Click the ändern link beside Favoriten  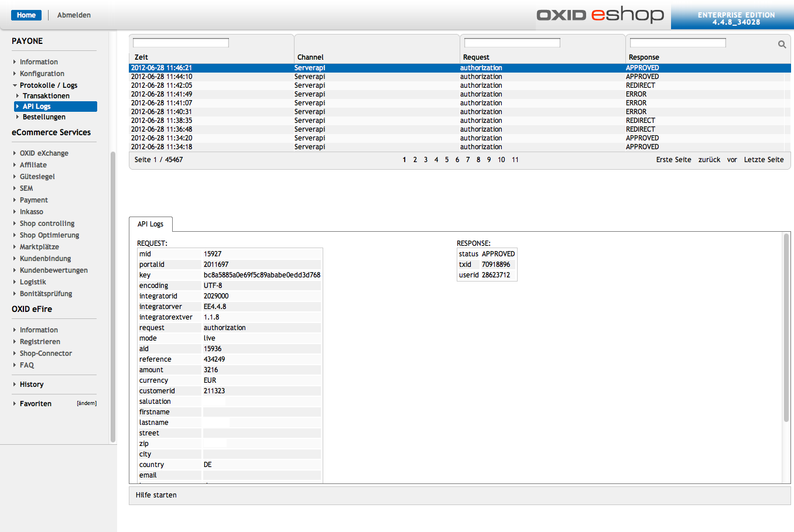pos(87,403)
